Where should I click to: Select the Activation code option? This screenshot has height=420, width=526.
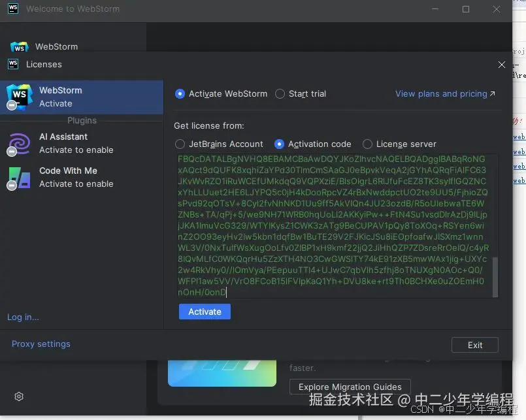coord(280,144)
